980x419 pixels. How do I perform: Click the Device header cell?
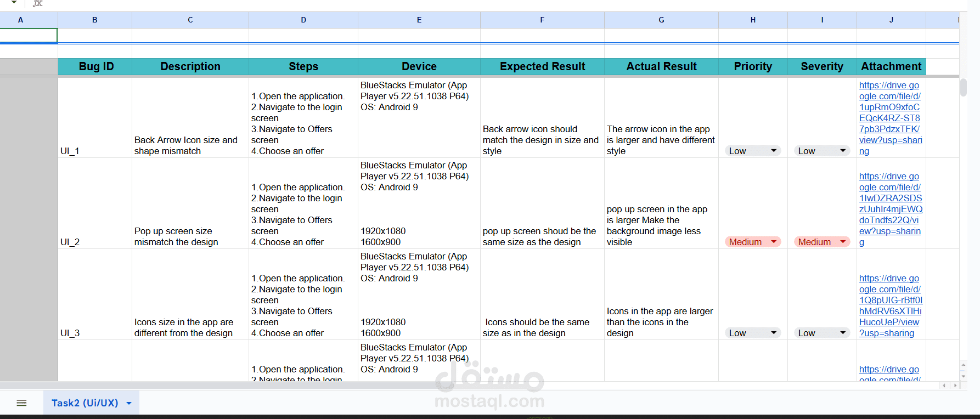419,66
